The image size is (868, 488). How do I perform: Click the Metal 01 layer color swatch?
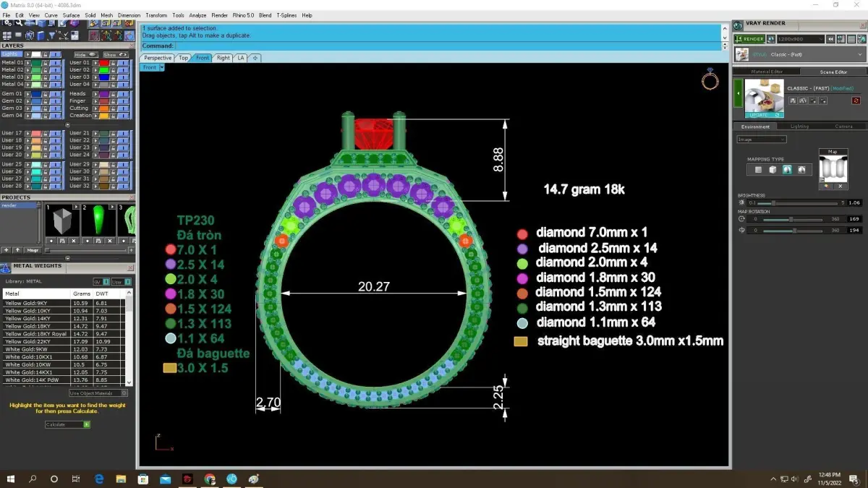pos(35,63)
